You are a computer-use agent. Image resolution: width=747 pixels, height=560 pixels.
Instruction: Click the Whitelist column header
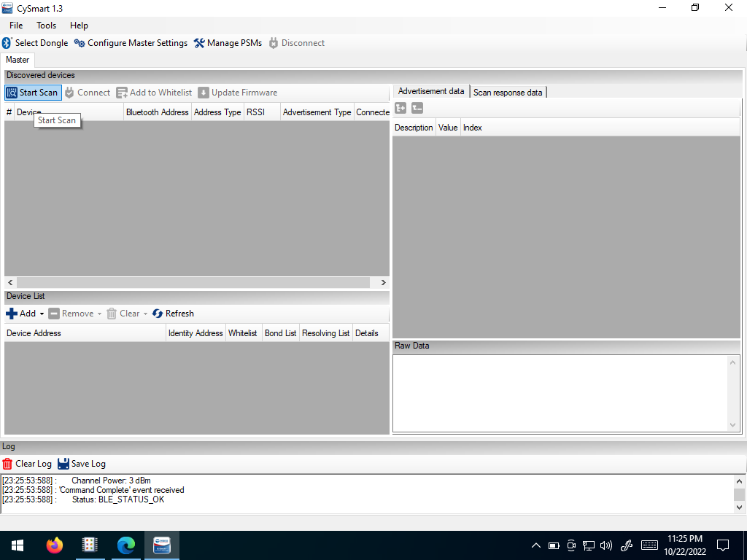[243, 333]
